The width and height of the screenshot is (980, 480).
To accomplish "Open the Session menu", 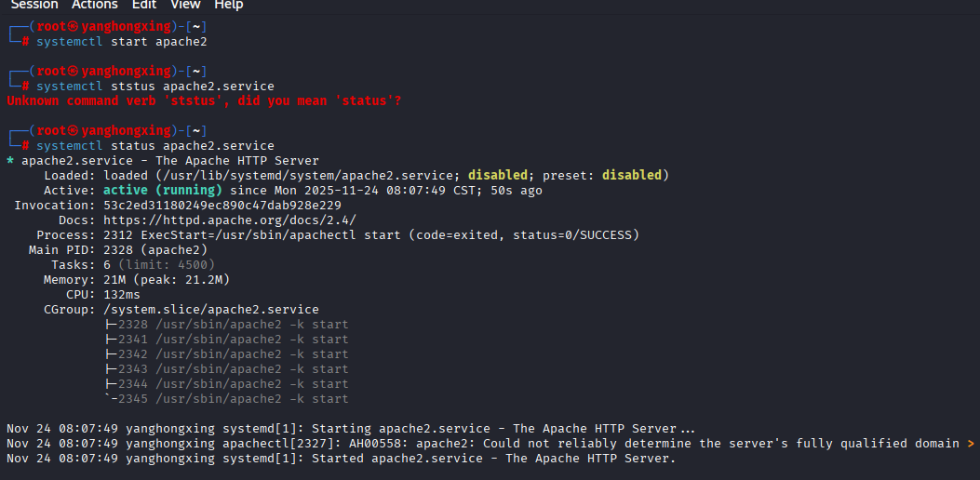I will click(x=34, y=5).
